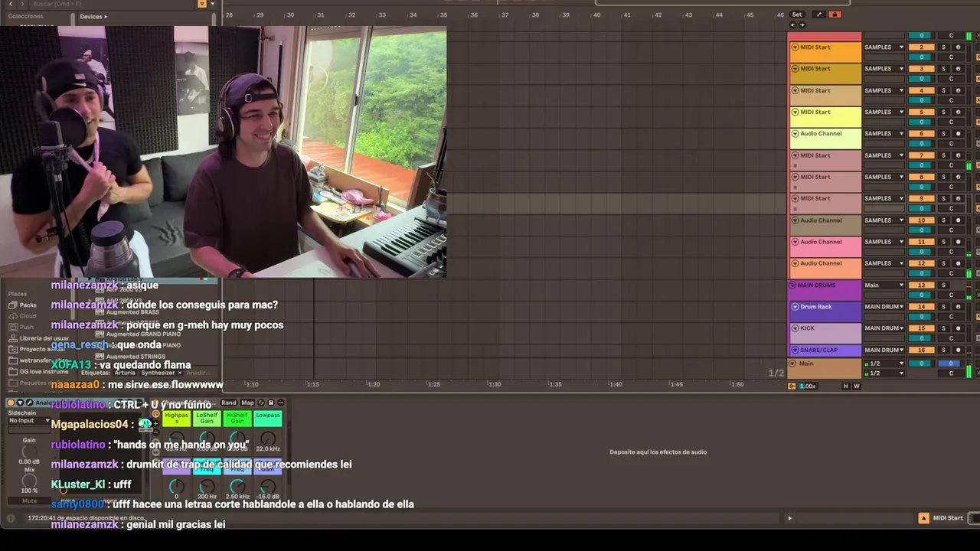The width and height of the screenshot is (980, 551).
Task: Toggle the device activator on the device
Action: 11,403
